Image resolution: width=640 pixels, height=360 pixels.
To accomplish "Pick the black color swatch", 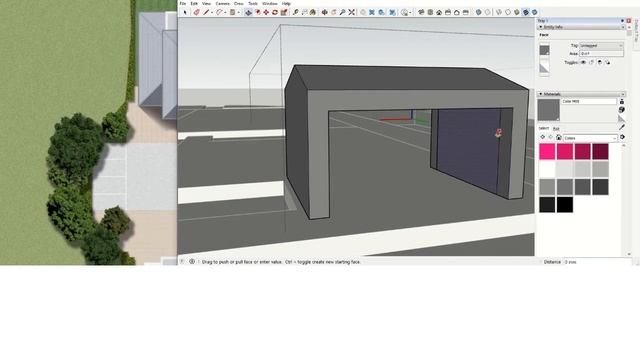I will (565, 204).
